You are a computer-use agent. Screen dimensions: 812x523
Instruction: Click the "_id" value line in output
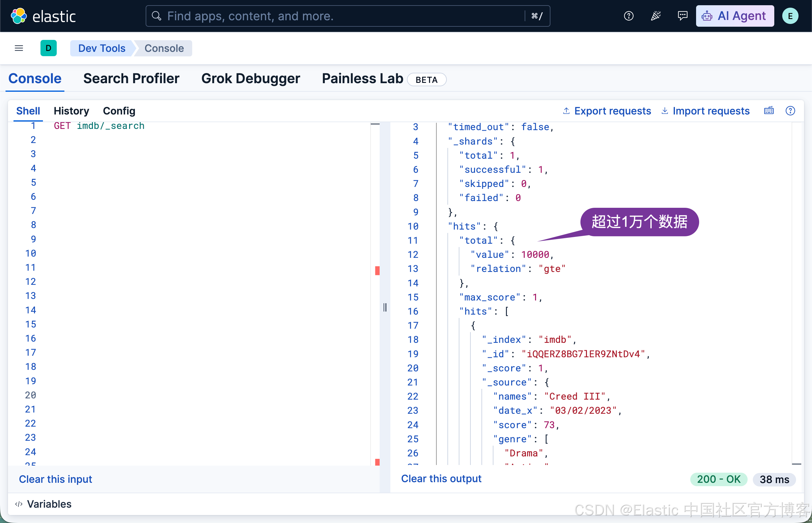[x=566, y=354]
